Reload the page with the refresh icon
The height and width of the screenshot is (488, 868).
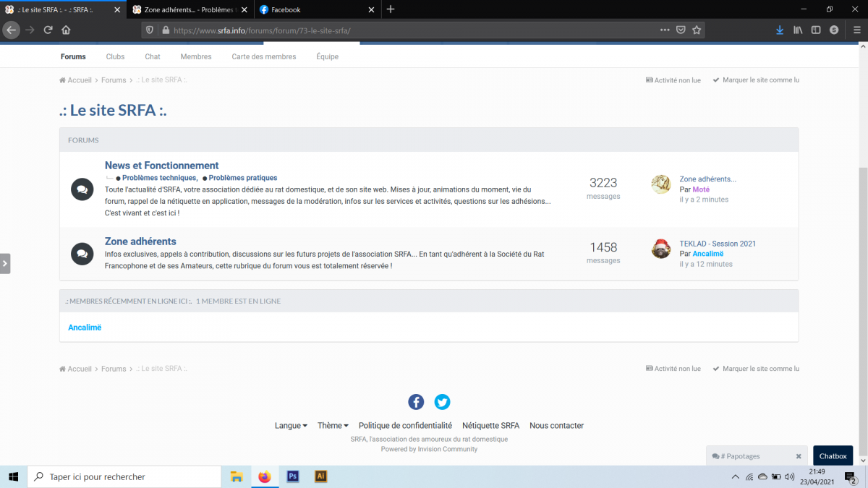point(48,30)
